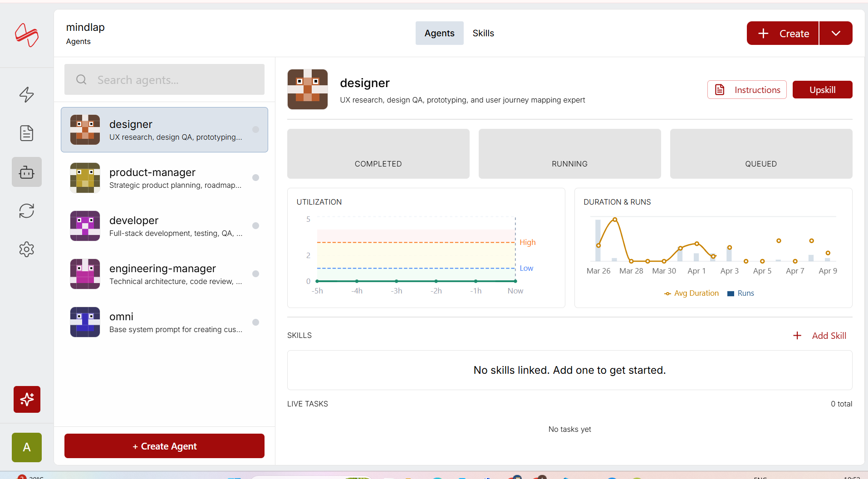868x479 pixels.
Task: Open the settings gear sidebar icon
Action: [27, 249]
